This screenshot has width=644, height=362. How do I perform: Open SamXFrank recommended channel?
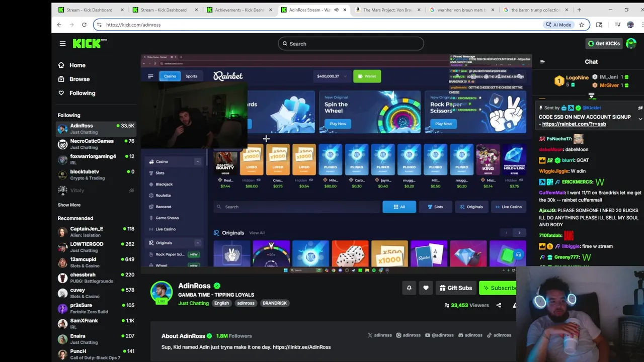click(96, 324)
